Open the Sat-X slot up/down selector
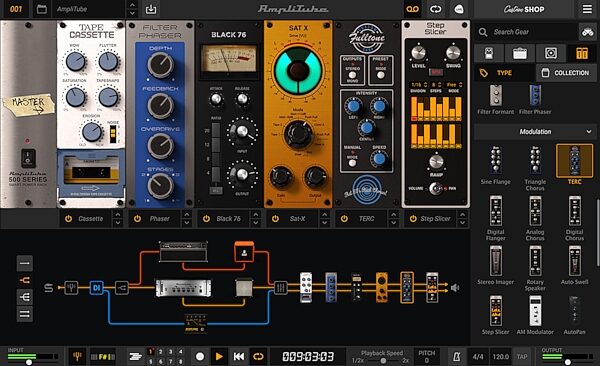600x366 pixels. coord(324,219)
